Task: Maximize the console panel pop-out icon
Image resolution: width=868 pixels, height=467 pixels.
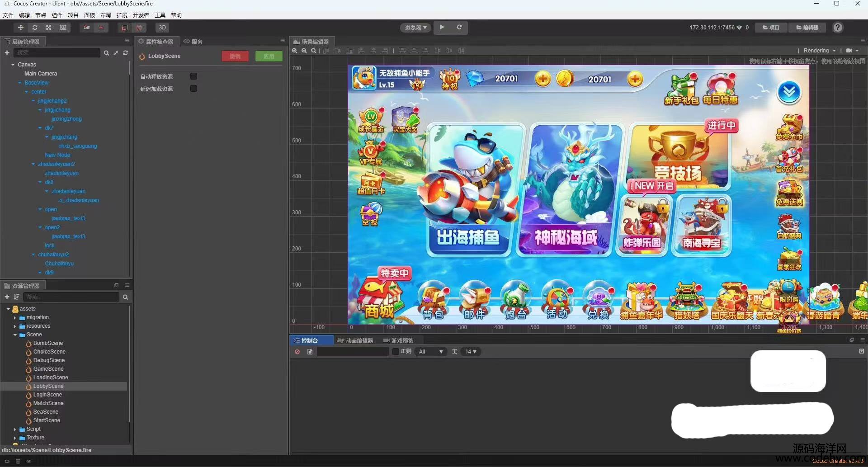Action: pyautogui.click(x=852, y=340)
